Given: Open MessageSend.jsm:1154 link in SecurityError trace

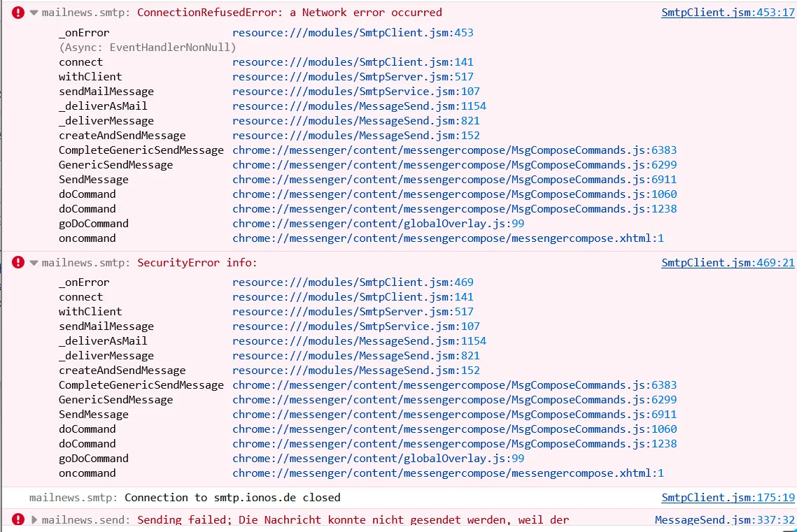Looking at the screenshot, I should point(360,341).
